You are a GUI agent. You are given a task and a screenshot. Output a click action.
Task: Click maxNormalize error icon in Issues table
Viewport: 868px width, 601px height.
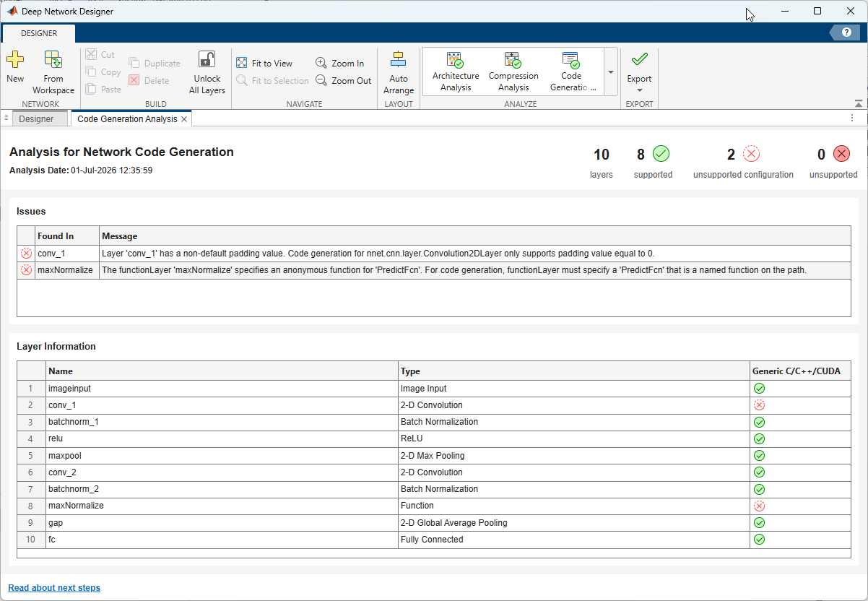[x=26, y=269]
